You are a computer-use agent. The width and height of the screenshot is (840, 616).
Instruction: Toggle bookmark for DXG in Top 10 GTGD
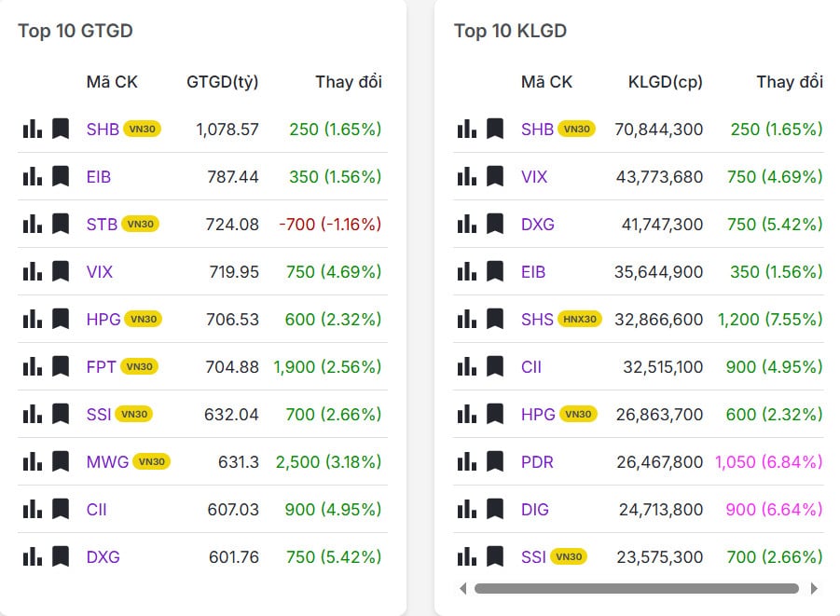[x=61, y=556]
